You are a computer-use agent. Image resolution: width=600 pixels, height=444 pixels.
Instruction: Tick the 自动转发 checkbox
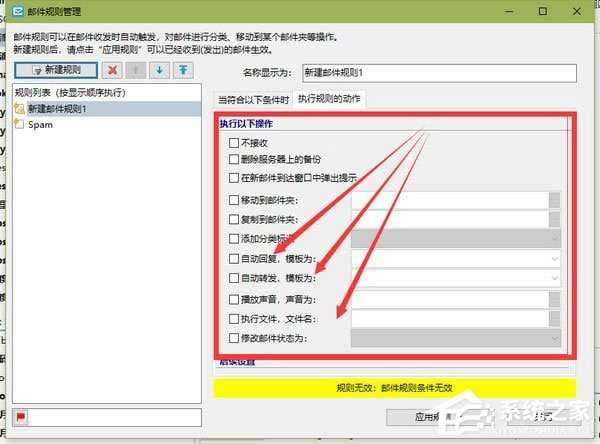(234, 278)
